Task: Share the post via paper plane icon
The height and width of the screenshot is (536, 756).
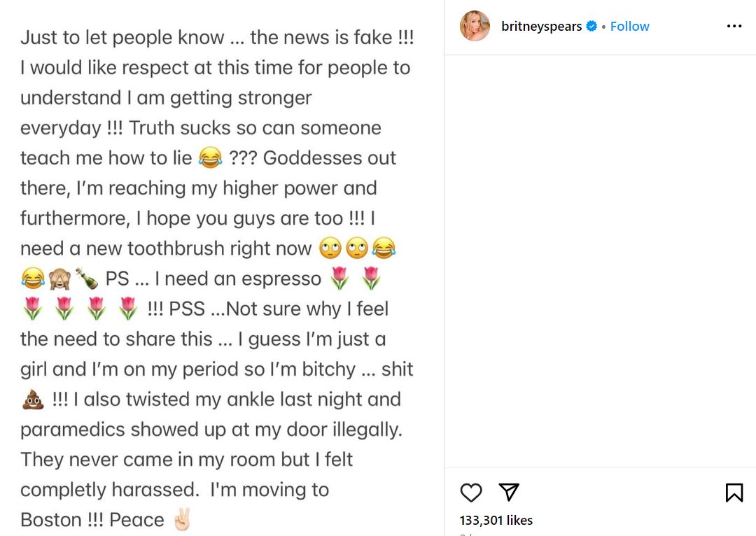Action: tap(509, 492)
